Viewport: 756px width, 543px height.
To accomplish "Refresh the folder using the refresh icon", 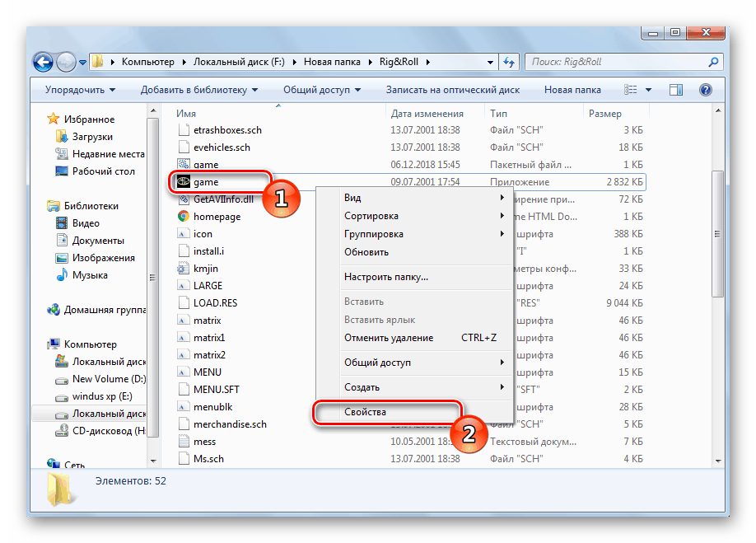I will tap(509, 62).
